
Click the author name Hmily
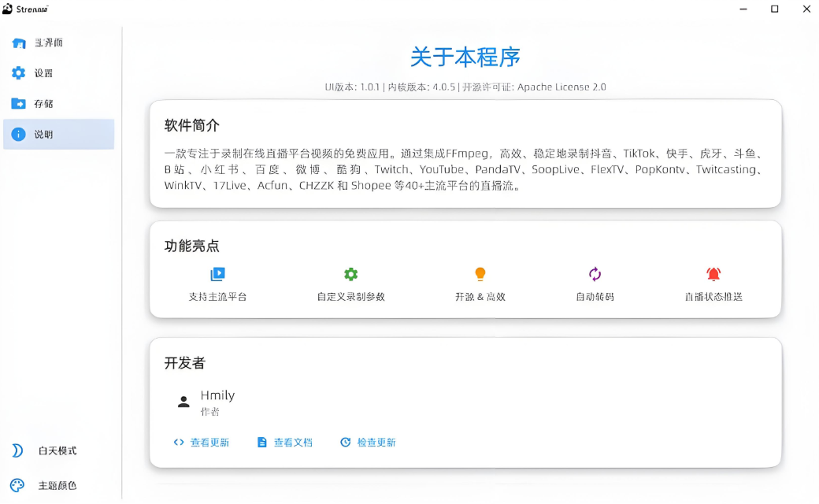click(x=217, y=395)
